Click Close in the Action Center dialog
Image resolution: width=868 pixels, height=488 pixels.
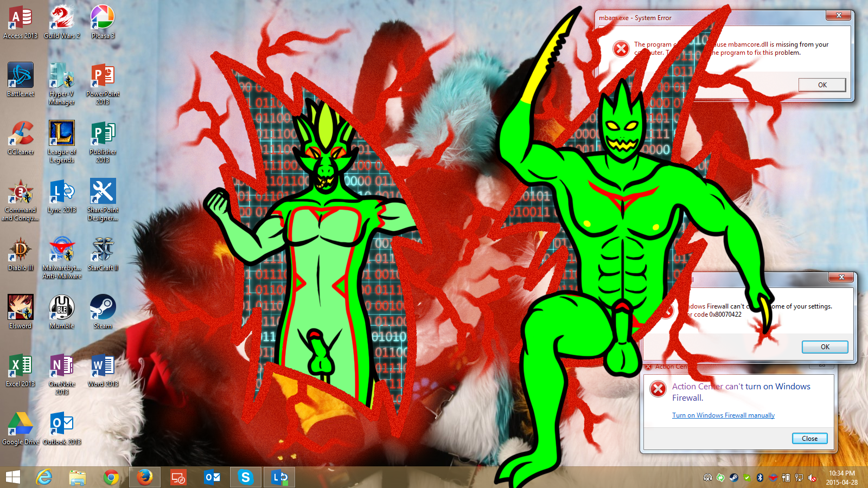point(809,438)
